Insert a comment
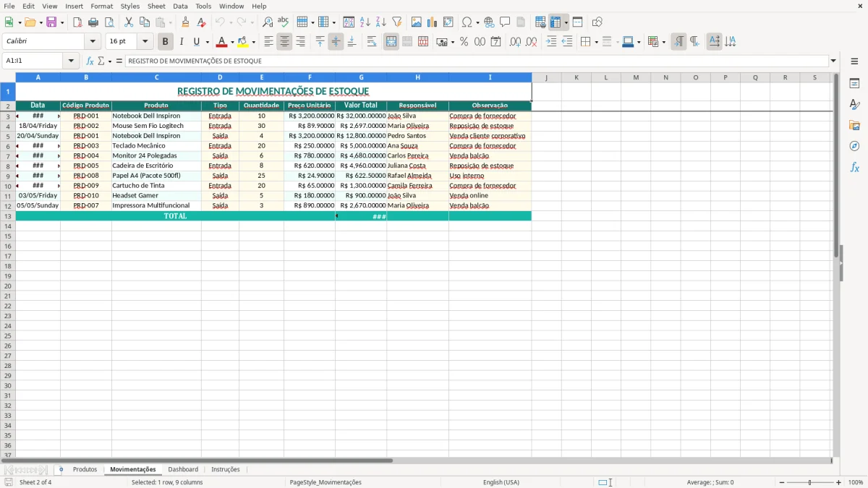Screen dimensions: 868x488 click(505, 22)
